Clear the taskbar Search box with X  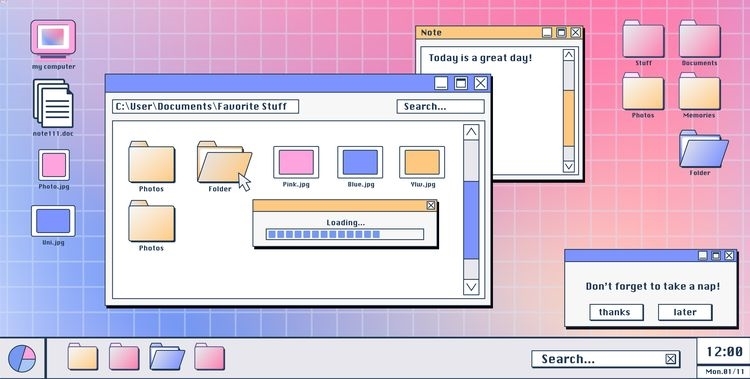point(671,359)
